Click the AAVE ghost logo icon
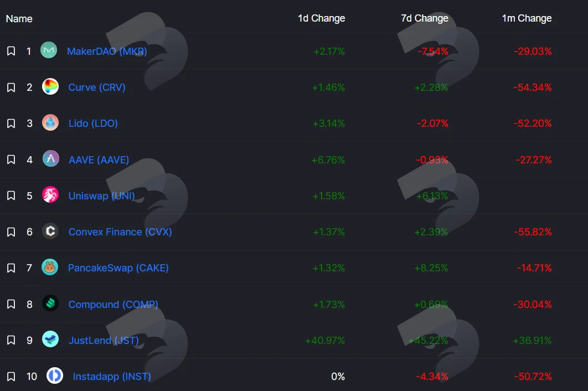This screenshot has height=391, width=588. point(50,159)
